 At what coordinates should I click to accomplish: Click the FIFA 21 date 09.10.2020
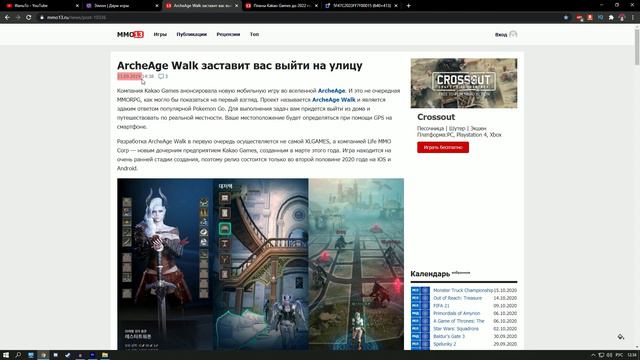(x=505, y=306)
